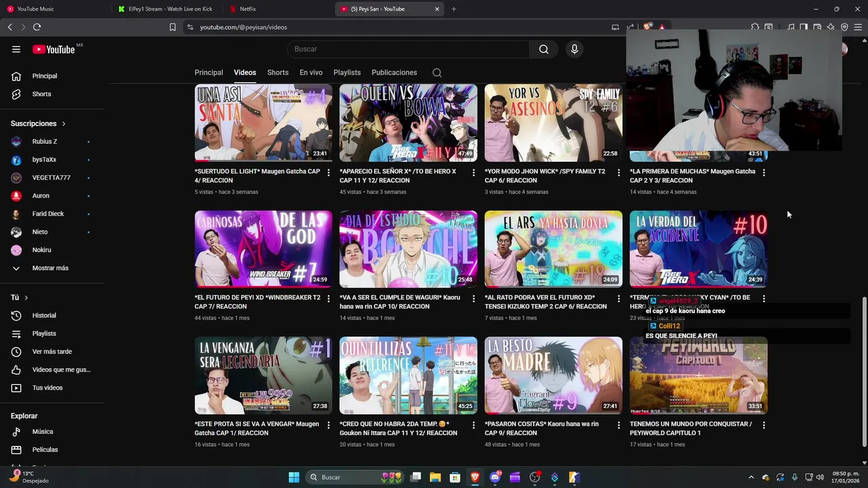868x488 pixels.
Task: Open options menu for EL FUTURO DE PEYI video
Action: click(x=328, y=299)
